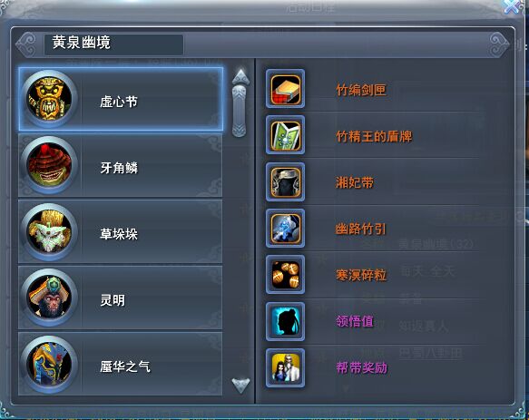The width and height of the screenshot is (529, 420).
Task: Click the 牙角鳞 red monster portrait
Action: (49, 165)
